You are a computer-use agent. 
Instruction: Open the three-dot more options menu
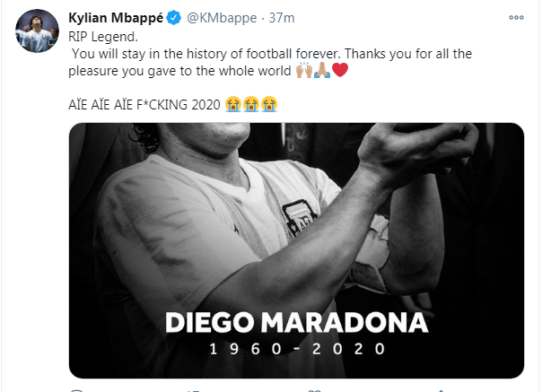516,18
